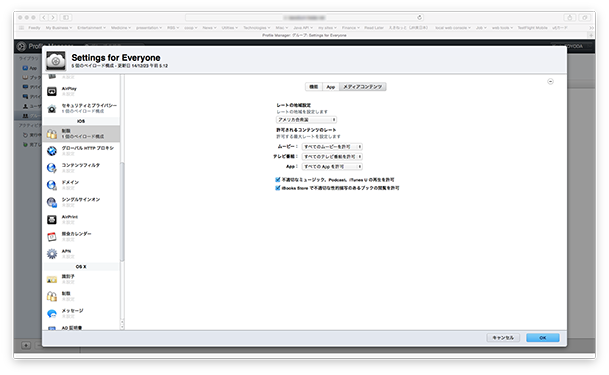Open AirPrint payload settings
This screenshot has height=375, width=609.
[82, 219]
